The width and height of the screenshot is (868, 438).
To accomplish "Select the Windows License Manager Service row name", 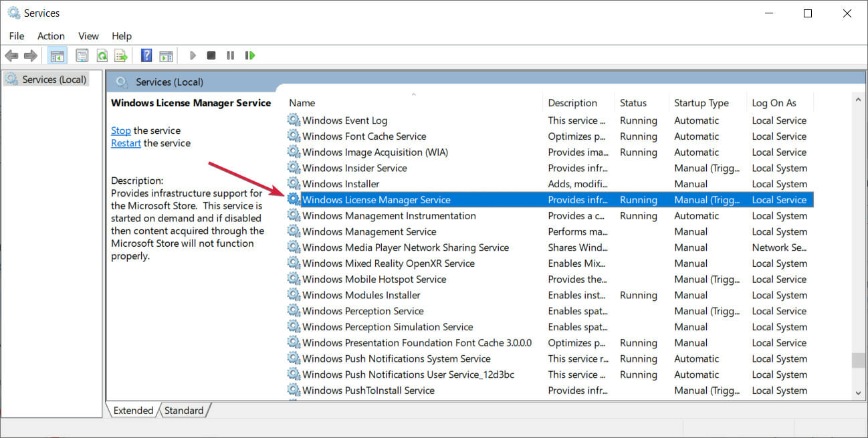I will pyautogui.click(x=376, y=200).
